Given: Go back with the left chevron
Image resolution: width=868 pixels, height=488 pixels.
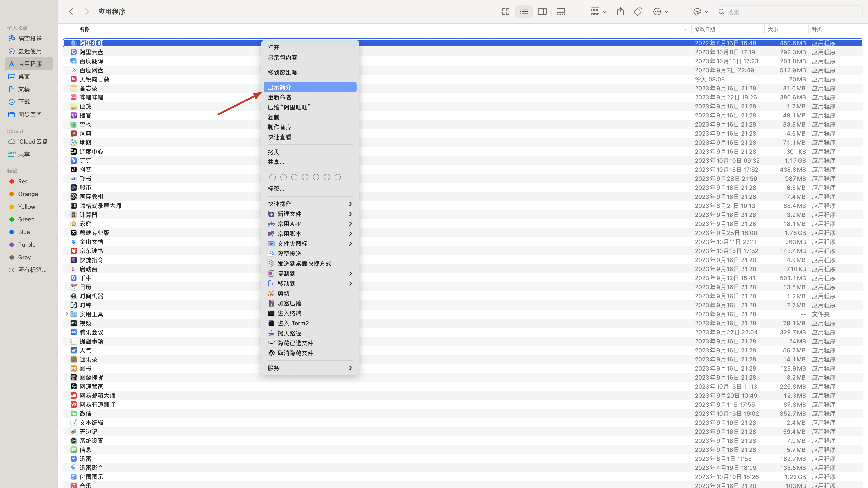Looking at the screenshot, I should [71, 12].
